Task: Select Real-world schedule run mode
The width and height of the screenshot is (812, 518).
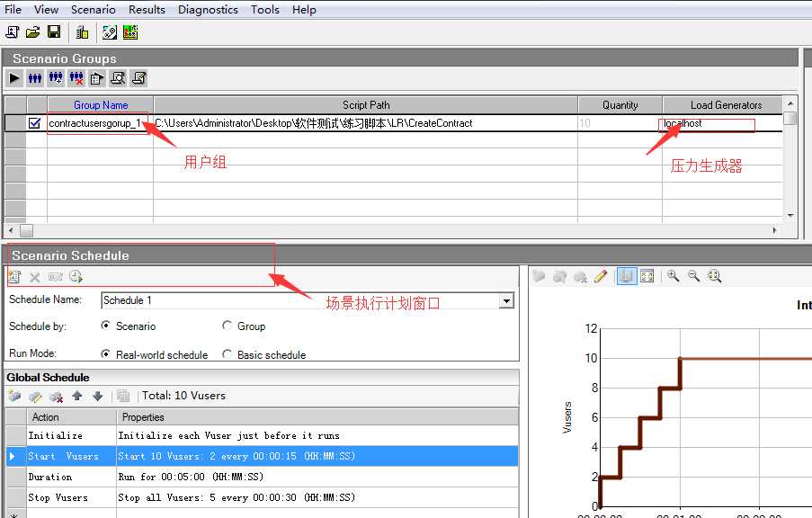Action: coord(105,354)
